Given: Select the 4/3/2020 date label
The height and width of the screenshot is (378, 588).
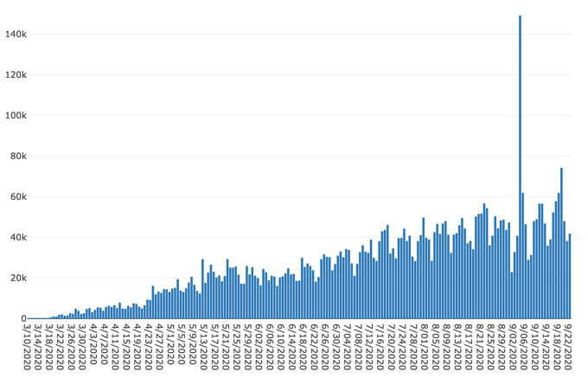Looking at the screenshot, I should tap(93, 343).
